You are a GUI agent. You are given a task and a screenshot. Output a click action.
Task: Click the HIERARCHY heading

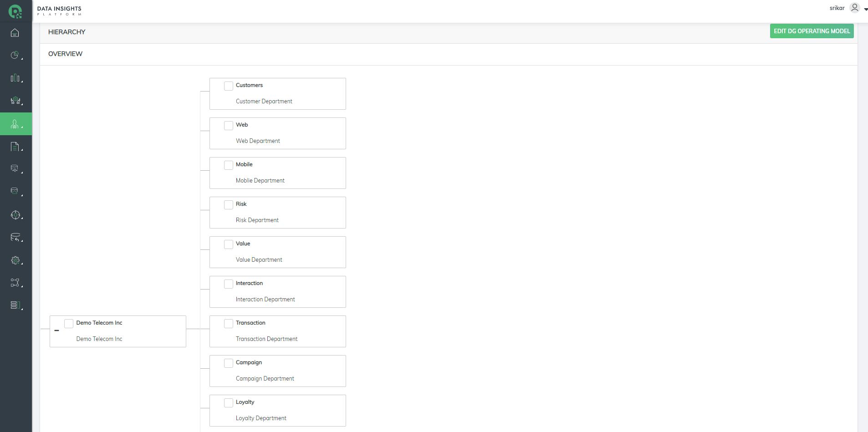click(x=67, y=32)
